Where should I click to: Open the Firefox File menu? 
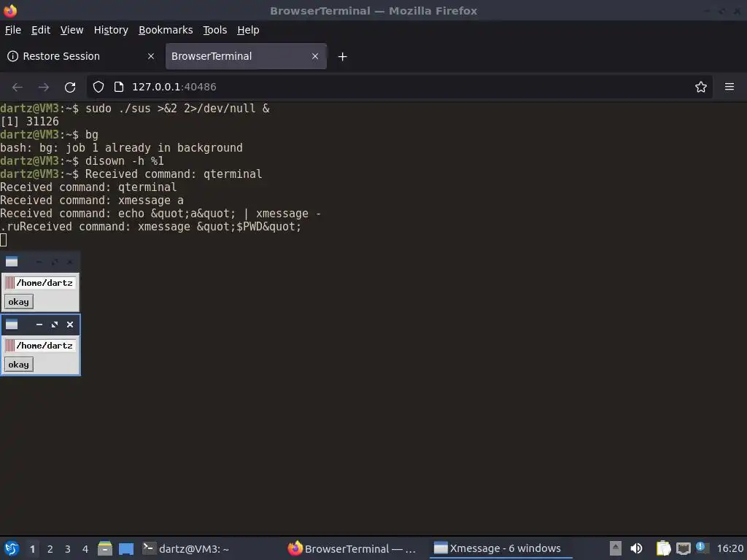(13, 30)
